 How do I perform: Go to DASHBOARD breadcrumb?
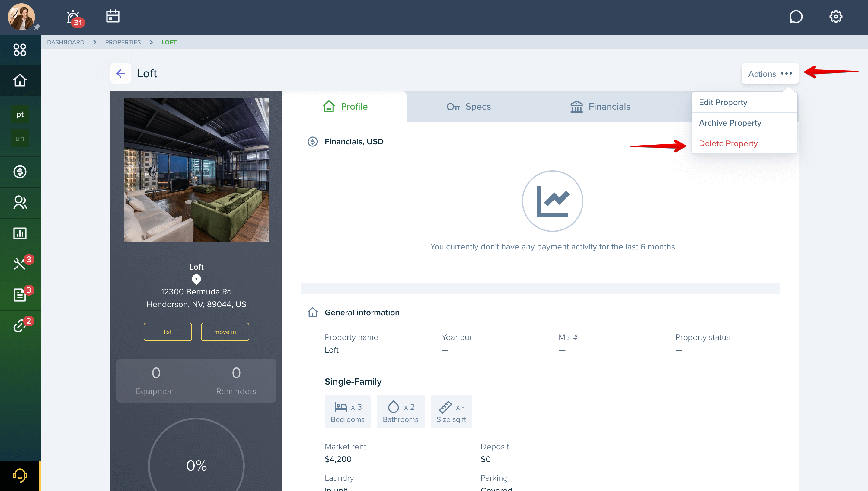coord(66,42)
